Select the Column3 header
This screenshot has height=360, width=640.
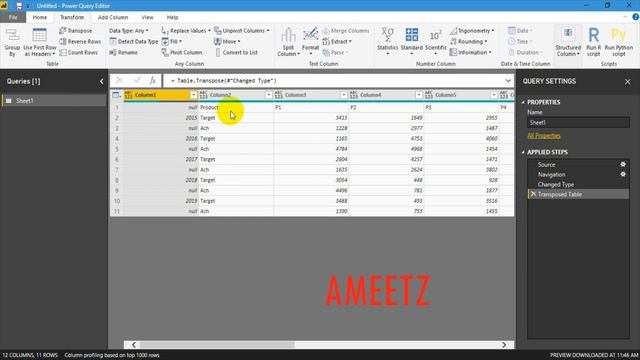click(311, 95)
